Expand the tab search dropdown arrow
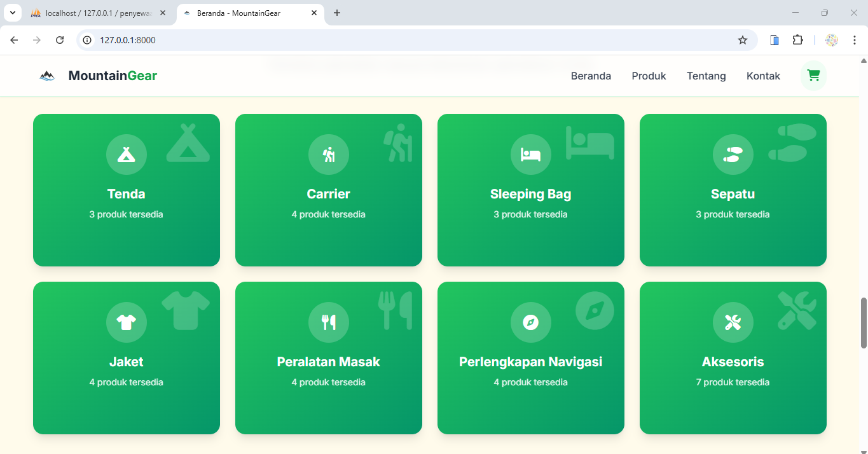868x454 pixels. 11,13
